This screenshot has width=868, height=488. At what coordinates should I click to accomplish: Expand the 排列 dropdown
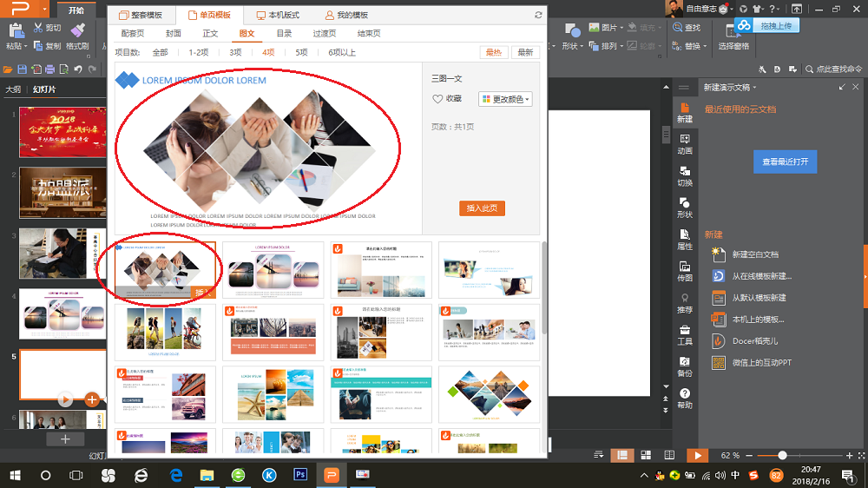[x=621, y=47]
